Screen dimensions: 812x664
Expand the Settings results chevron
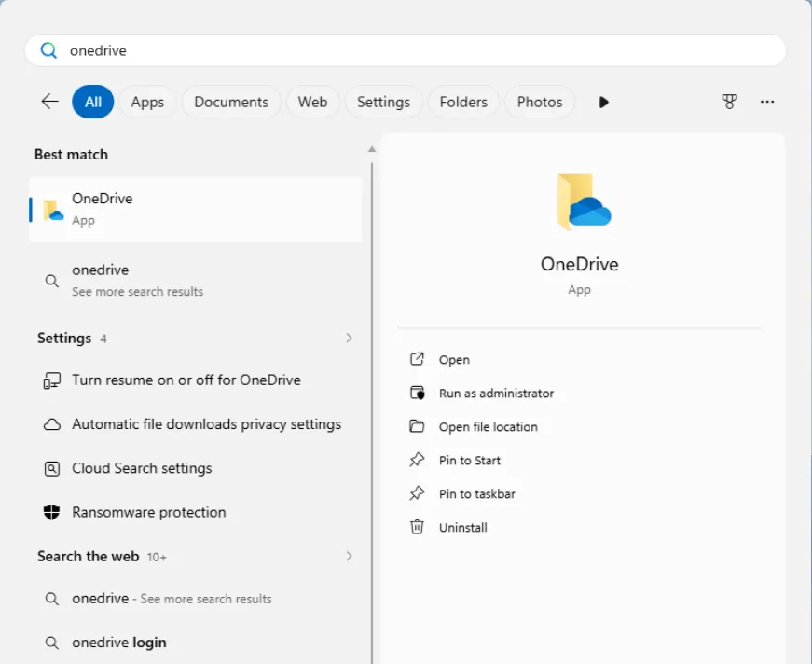pos(349,338)
